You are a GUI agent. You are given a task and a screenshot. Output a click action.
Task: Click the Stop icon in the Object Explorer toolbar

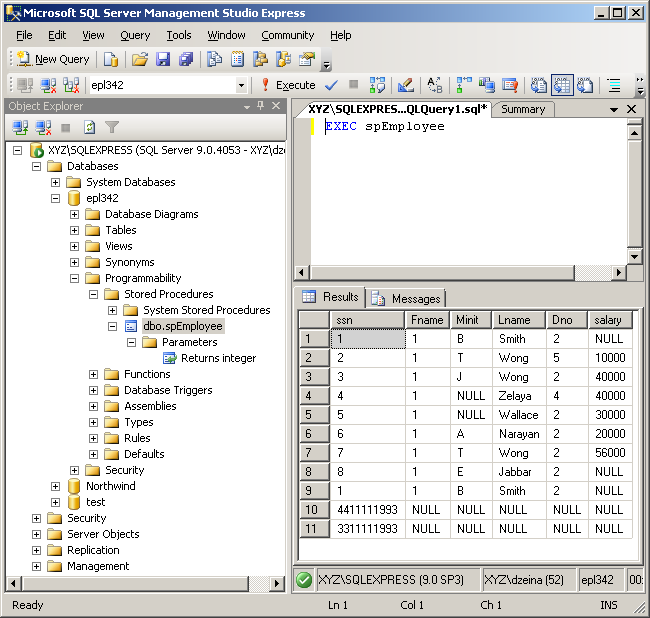pos(65,127)
